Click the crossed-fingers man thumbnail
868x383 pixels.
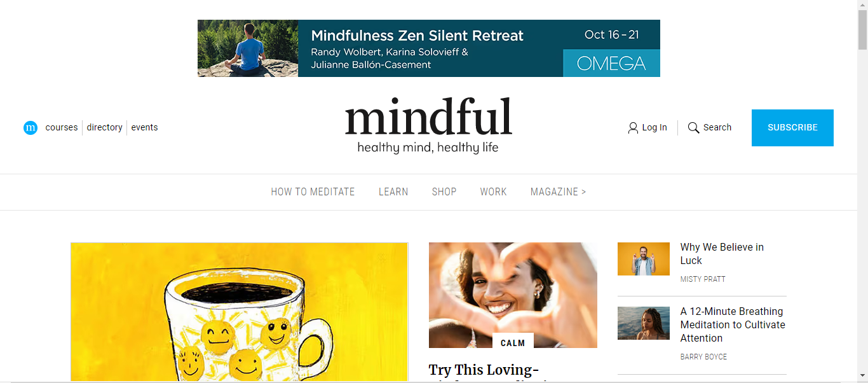click(644, 259)
